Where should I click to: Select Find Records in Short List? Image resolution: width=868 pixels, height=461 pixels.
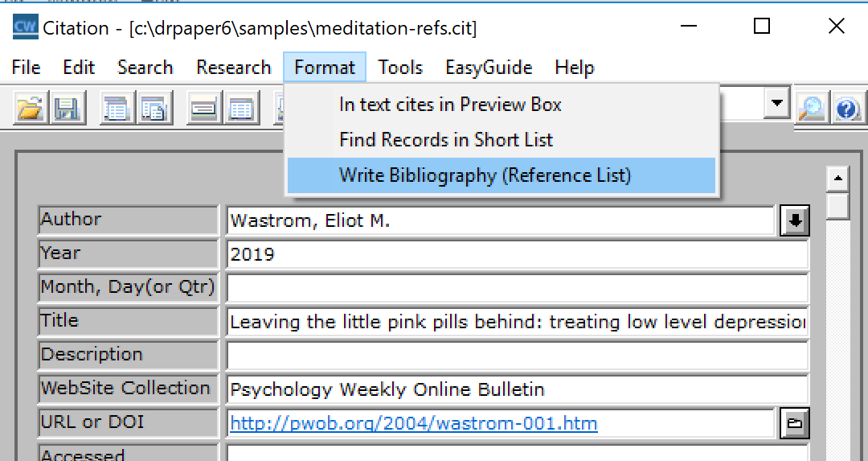[446, 140]
